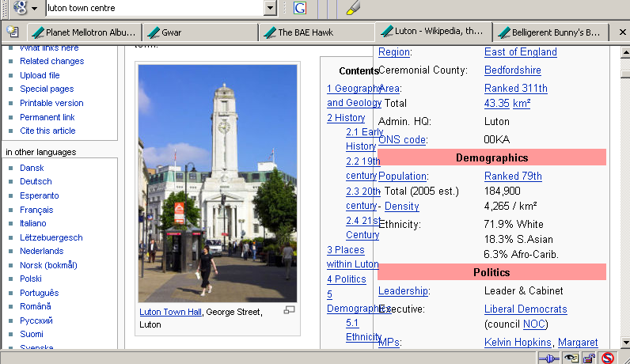Open Liberal Democrats link

pos(526,309)
